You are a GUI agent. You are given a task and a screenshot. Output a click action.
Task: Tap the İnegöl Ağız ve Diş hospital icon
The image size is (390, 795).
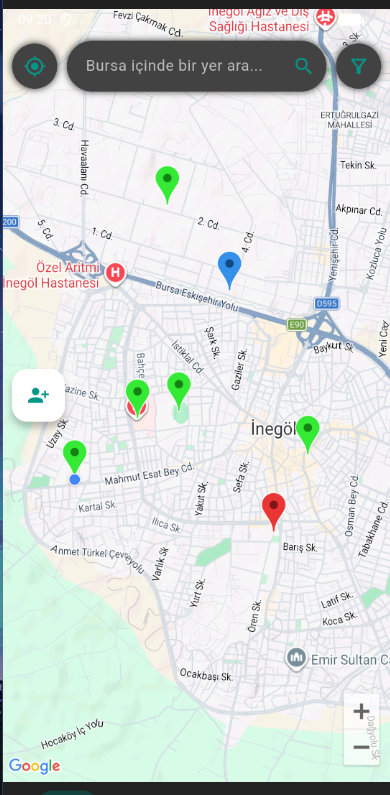point(325,18)
